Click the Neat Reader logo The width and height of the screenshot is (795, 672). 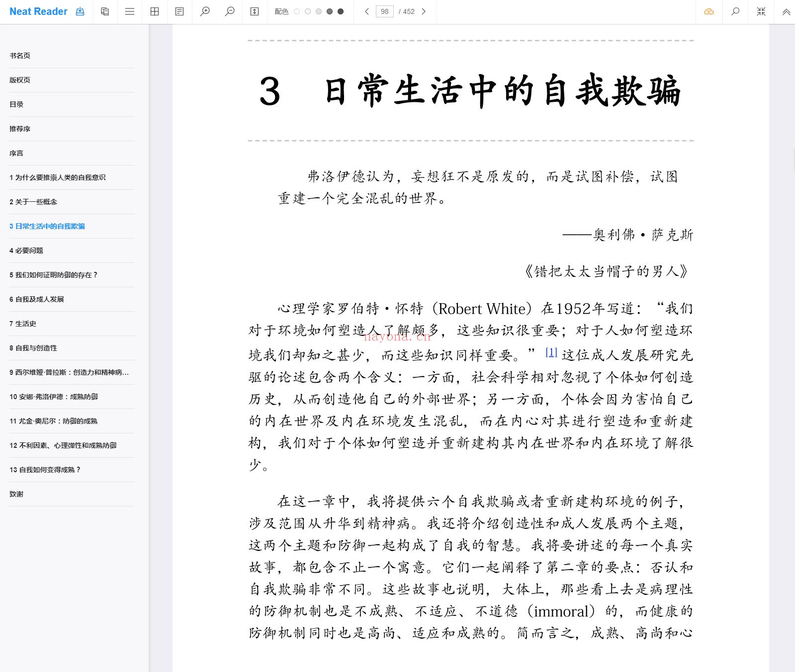38,11
